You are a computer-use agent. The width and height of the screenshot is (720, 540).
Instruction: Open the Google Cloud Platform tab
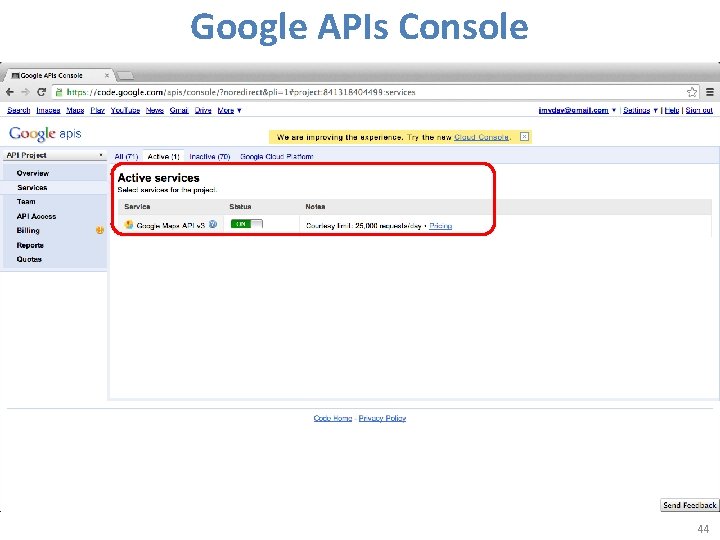coord(276,157)
